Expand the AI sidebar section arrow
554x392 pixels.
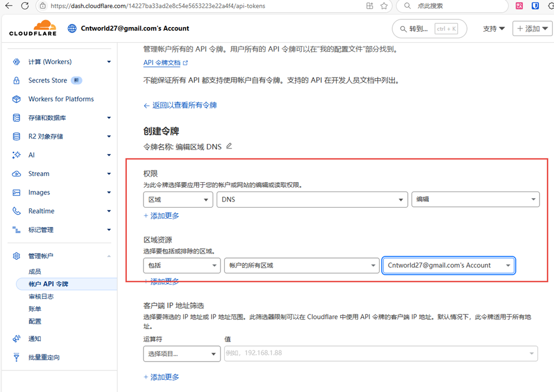(109, 155)
